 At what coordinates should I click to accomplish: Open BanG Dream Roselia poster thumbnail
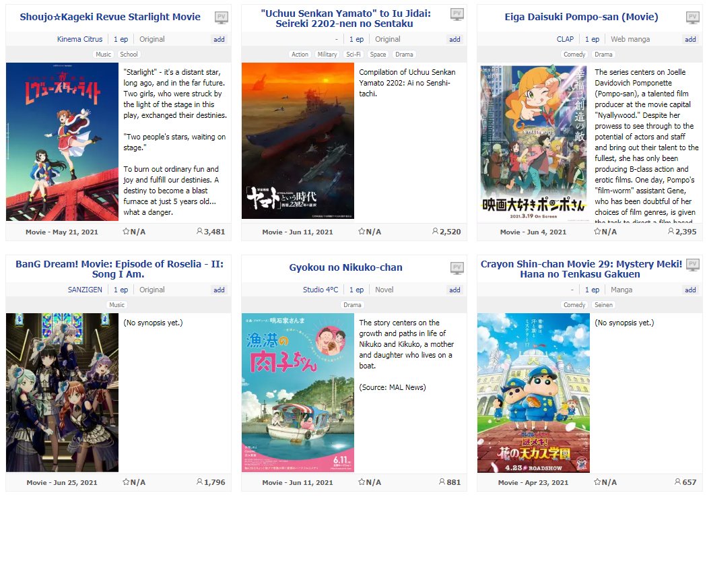pos(62,393)
